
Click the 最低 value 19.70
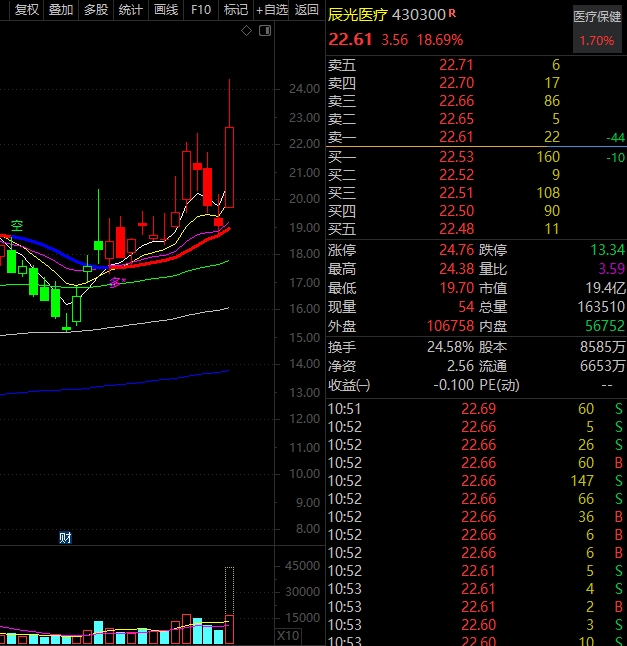point(456,288)
